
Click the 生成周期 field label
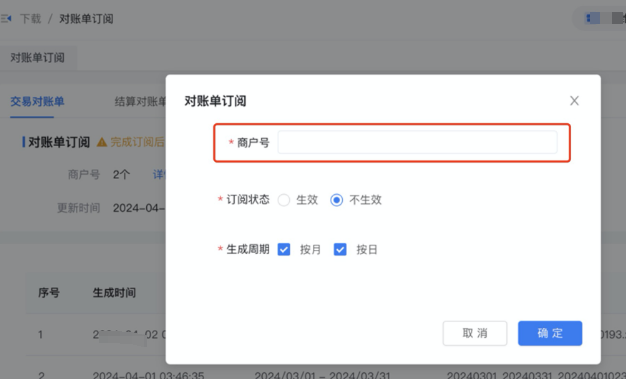248,249
